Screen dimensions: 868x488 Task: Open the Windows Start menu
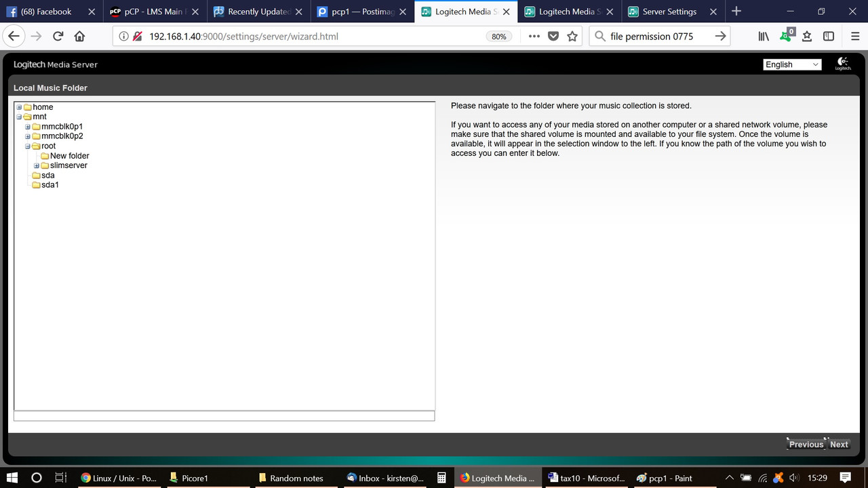pos(13,478)
